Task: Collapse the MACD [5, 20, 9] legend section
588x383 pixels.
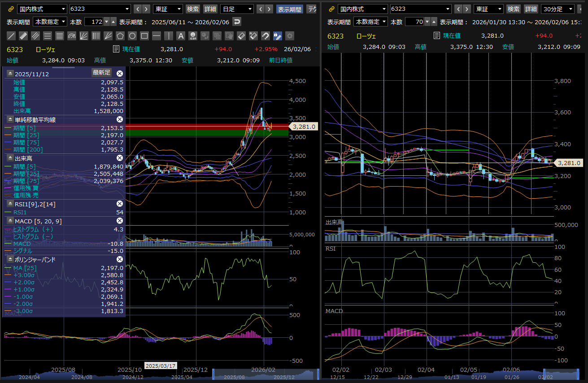Action: 10,221
